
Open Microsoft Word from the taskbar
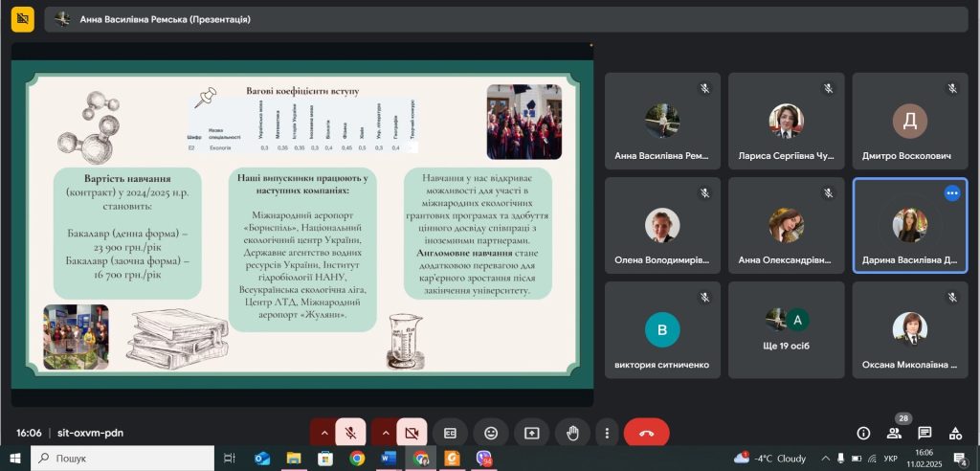pos(388,459)
